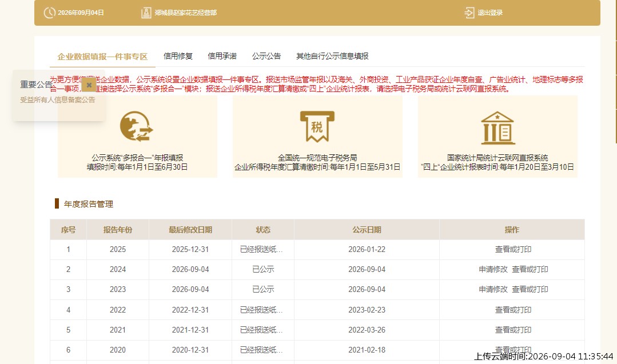The height and width of the screenshot is (364, 617).
Task: Click the 状态 column header
Action: 263,230
